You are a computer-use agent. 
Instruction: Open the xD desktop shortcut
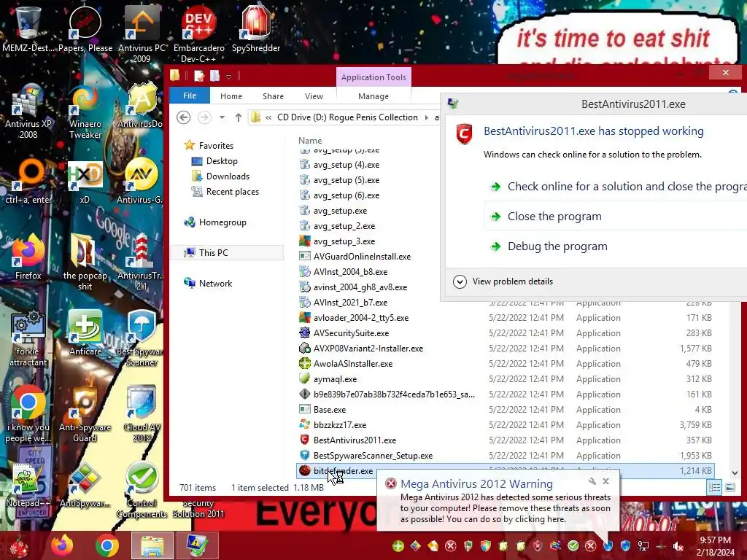click(x=85, y=182)
